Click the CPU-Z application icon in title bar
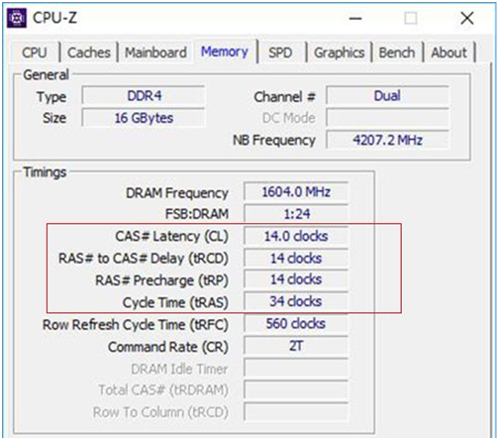The width and height of the screenshot is (504, 440). click(17, 18)
